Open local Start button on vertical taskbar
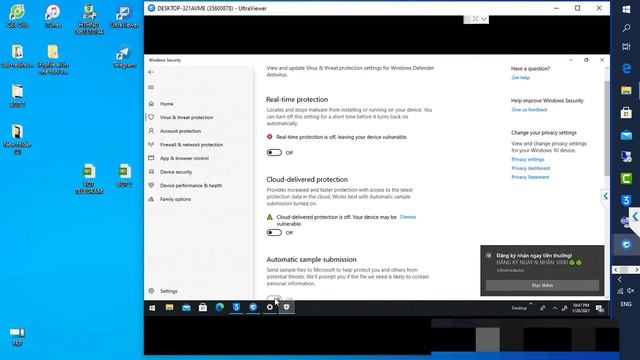 click(x=626, y=9)
